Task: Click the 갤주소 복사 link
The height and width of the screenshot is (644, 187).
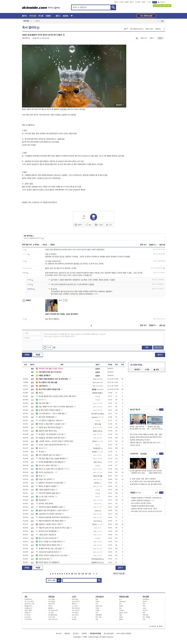Action: click(x=149, y=29)
